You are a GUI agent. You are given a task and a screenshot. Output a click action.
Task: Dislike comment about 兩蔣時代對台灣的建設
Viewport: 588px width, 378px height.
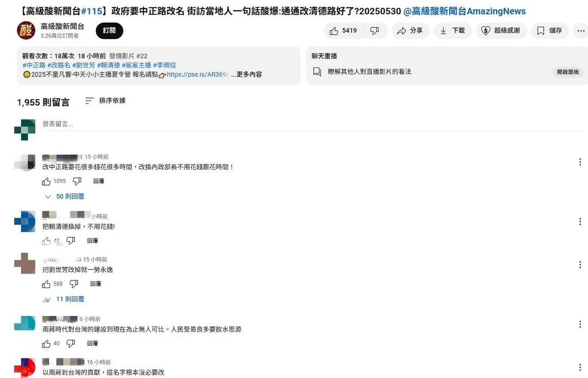pos(70,344)
